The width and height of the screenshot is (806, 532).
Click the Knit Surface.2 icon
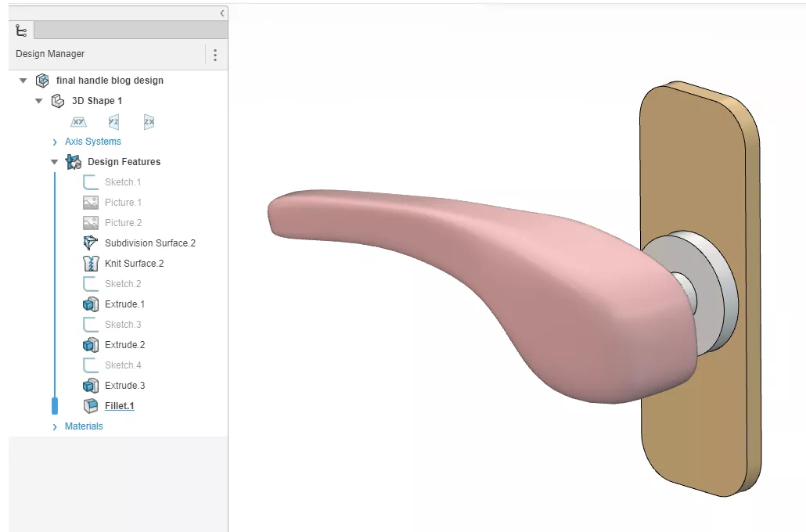pos(90,263)
